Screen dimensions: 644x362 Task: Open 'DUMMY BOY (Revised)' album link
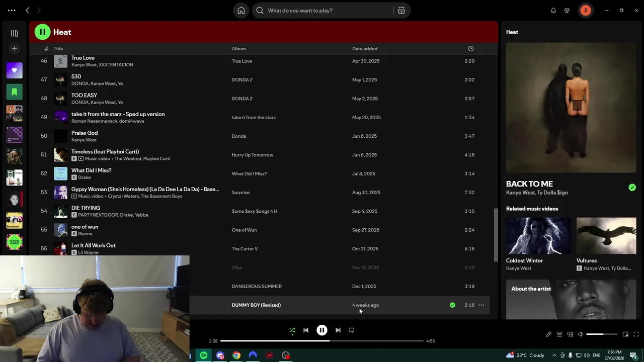point(256,305)
